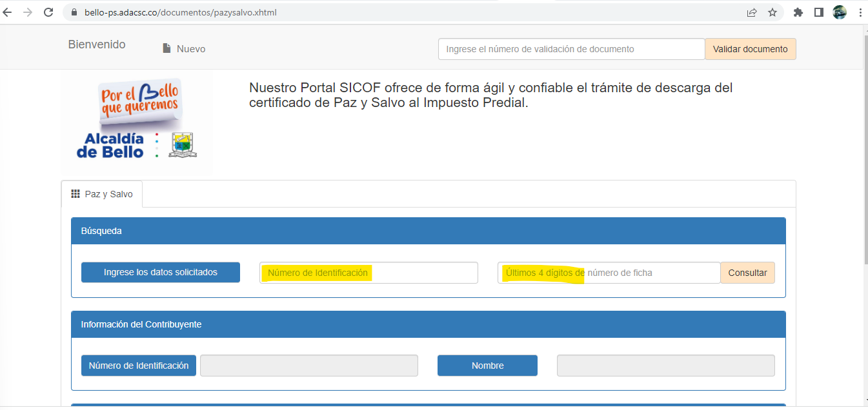The image size is (868, 410).
Task: Click the Consultar button
Action: 747,273
